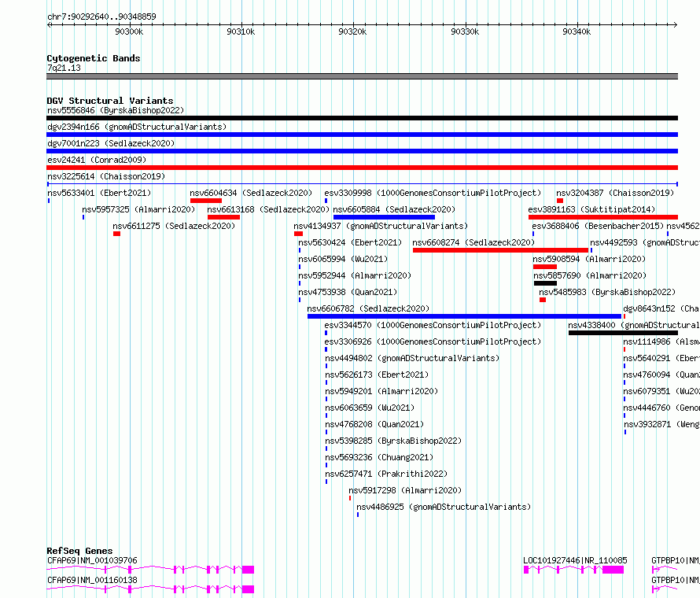700x598 pixels.
Task: Open nsv6065994 (Wu2021) label
Action: [343, 259]
